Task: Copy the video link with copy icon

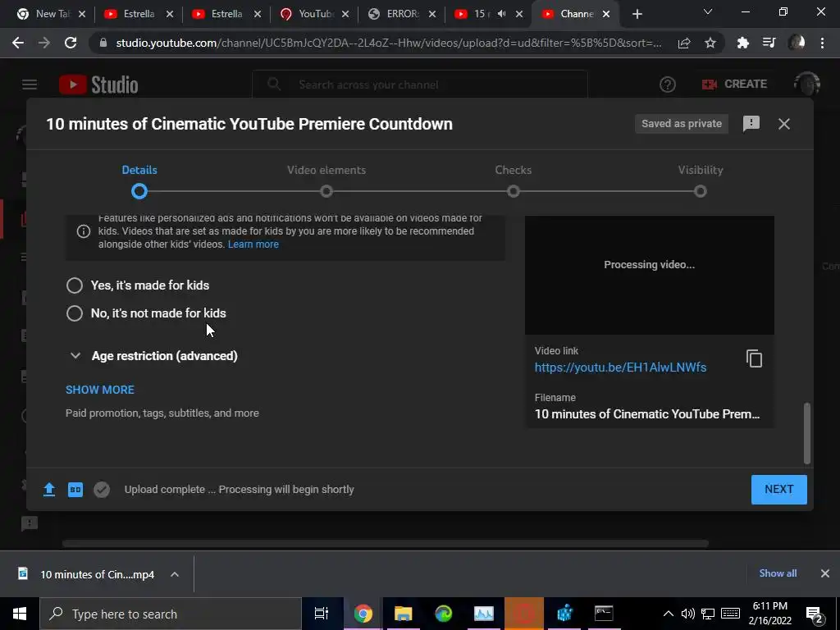Action: click(755, 358)
